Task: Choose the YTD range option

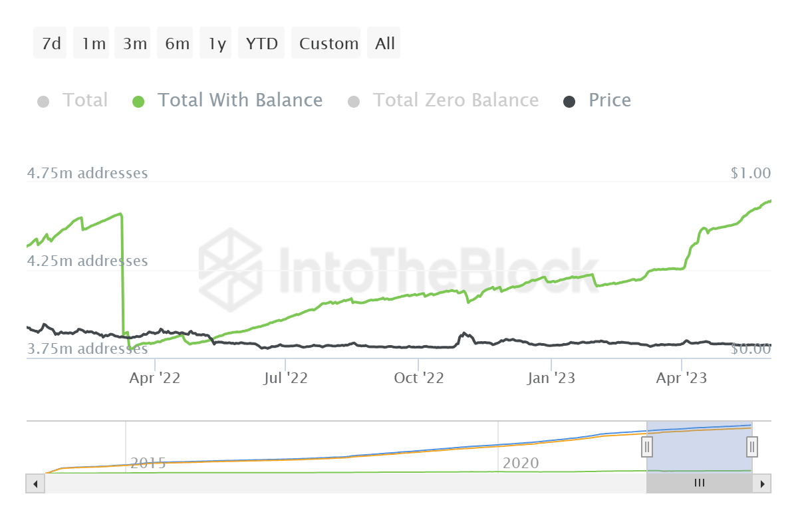Action: coord(261,44)
